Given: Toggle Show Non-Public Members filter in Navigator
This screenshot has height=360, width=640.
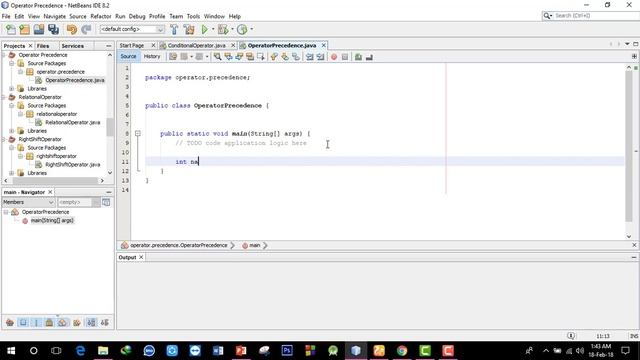Looking at the screenshot, I should click(49, 322).
